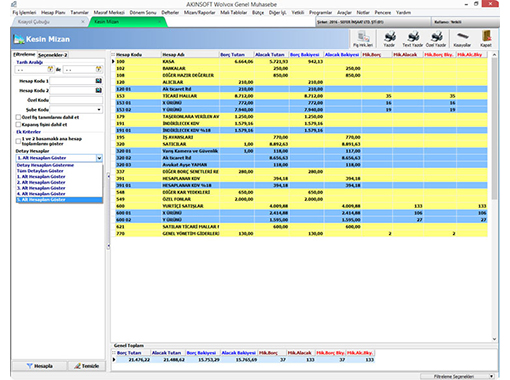Choose 4. Alt Hesapları Göster in list
The height and width of the screenshot is (380, 510).
coord(59,194)
